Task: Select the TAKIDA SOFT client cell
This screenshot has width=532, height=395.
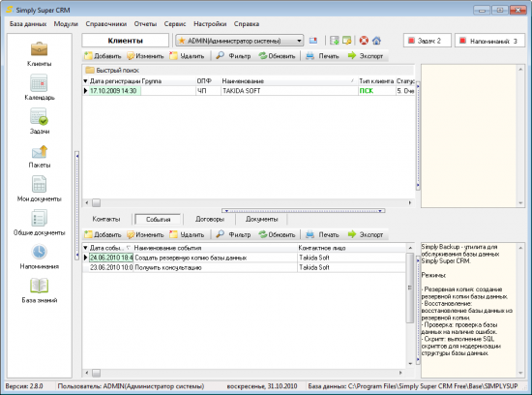Action: click(x=289, y=91)
